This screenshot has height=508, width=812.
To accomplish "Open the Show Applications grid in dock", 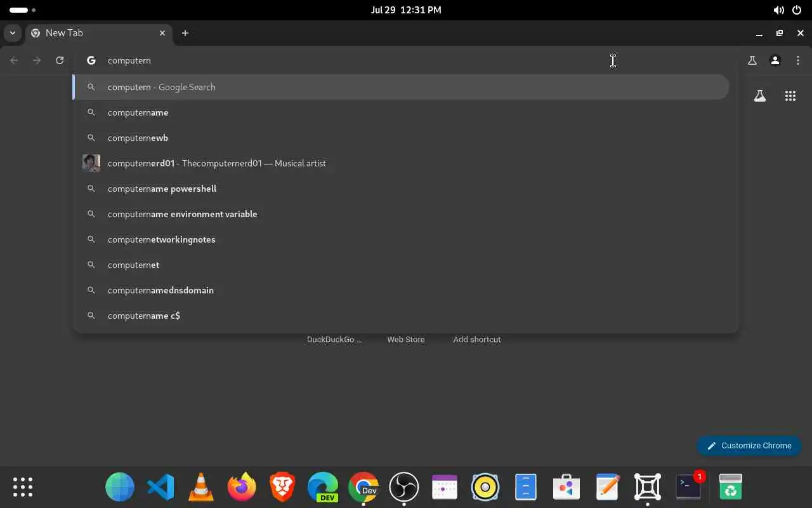I will pos(23,487).
